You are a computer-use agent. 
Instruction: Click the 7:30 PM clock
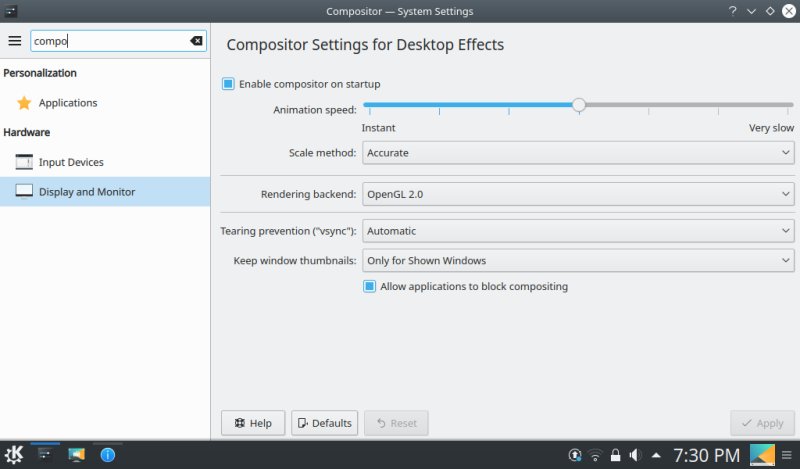click(x=706, y=455)
